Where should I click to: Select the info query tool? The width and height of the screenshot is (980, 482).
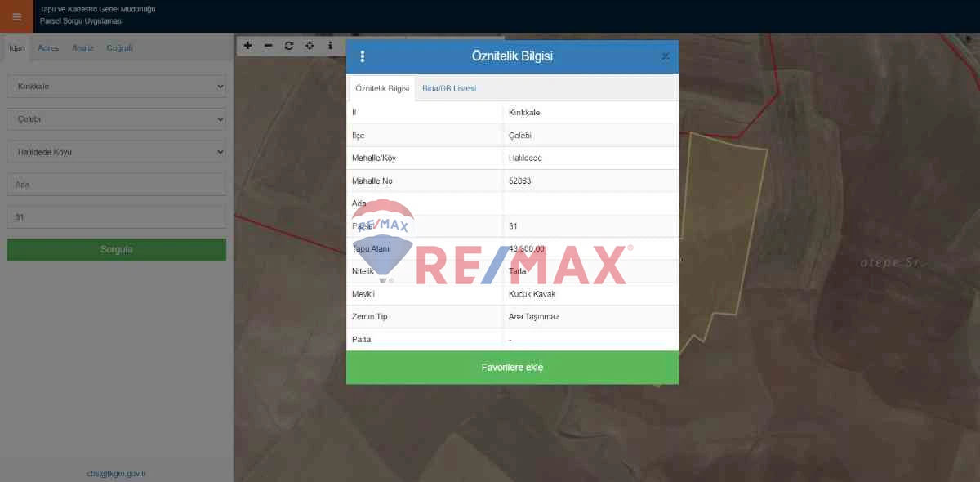pos(330,46)
